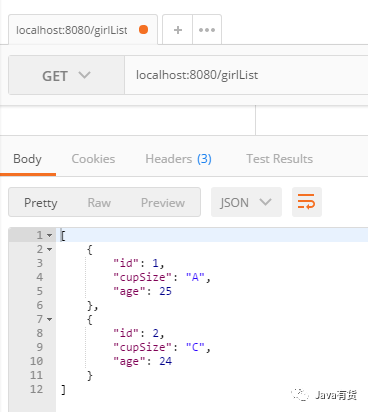
Task: Open the GET method dropdown
Action: (66, 75)
